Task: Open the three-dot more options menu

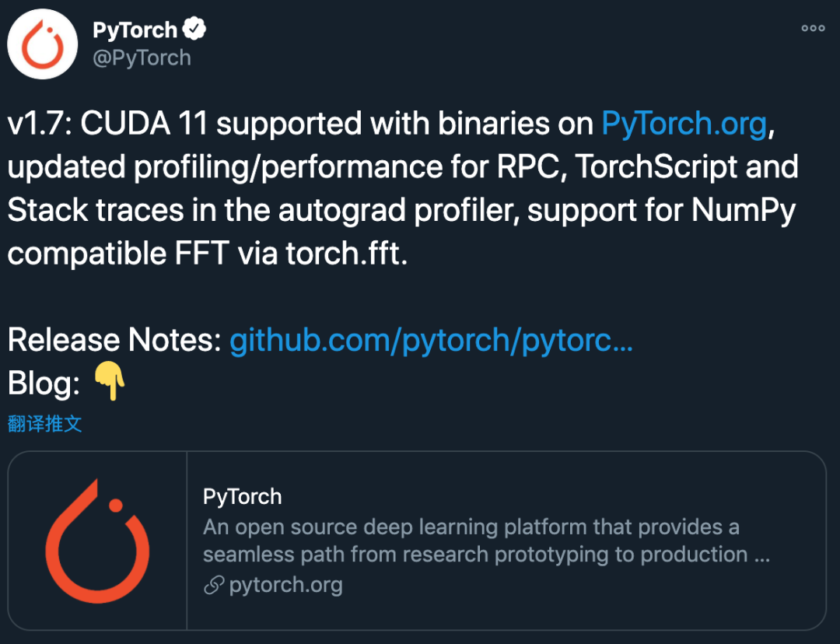Action: pos(813,29)
